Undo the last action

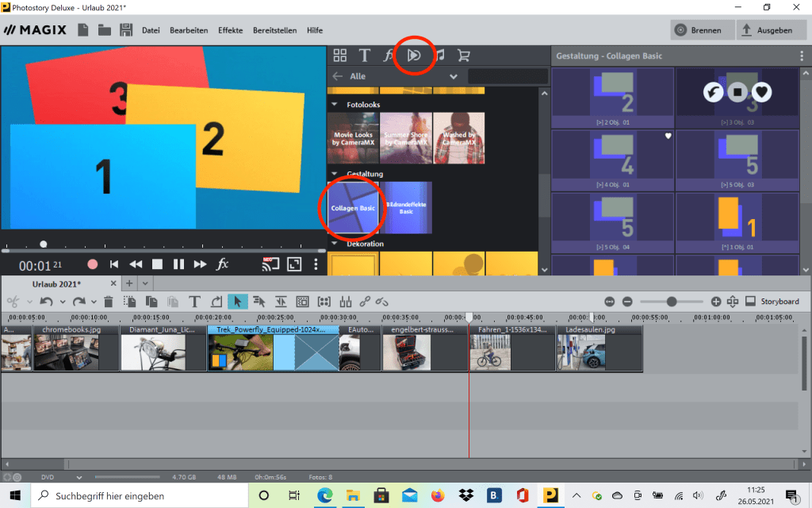point(46,302)
